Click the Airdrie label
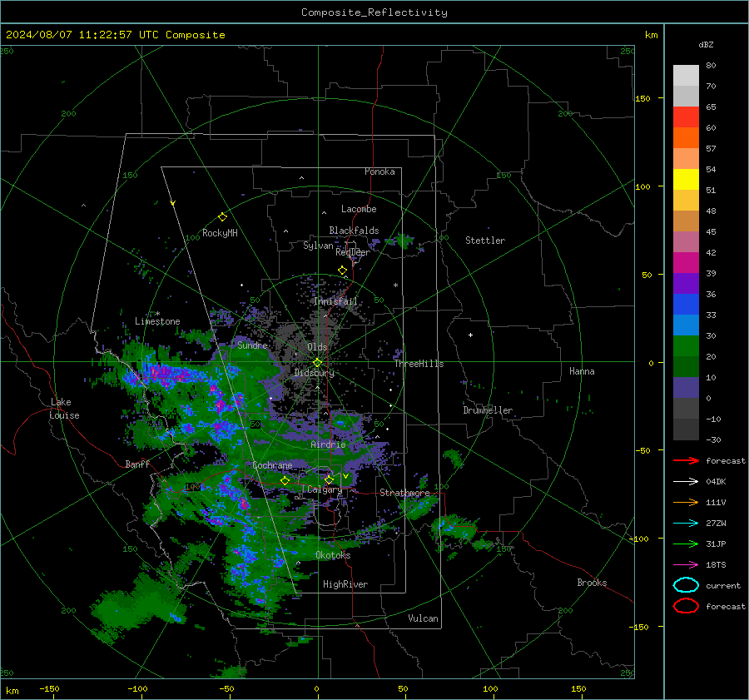This screenshot has width=749, height=700. pyautogui.click(x=328, y=444)
